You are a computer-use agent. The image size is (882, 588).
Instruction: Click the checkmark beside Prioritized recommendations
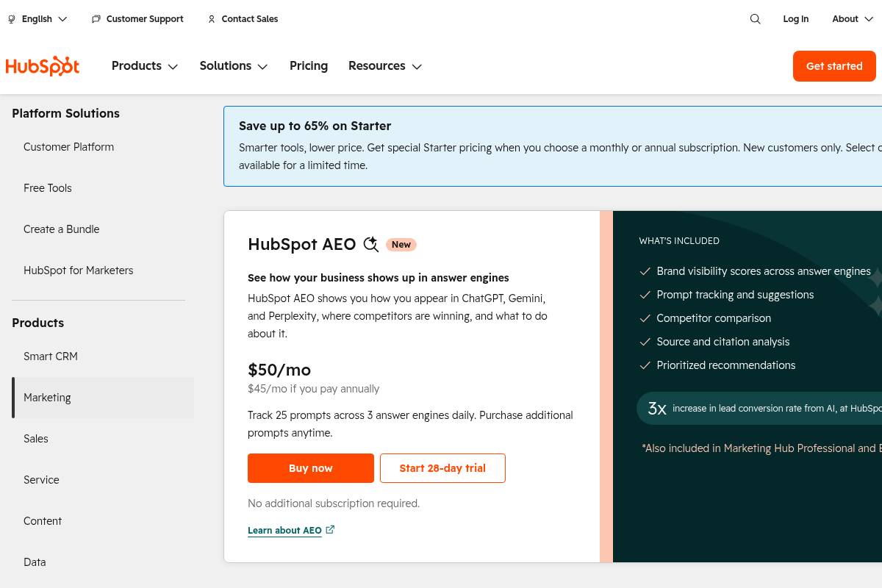coord(645,365)
